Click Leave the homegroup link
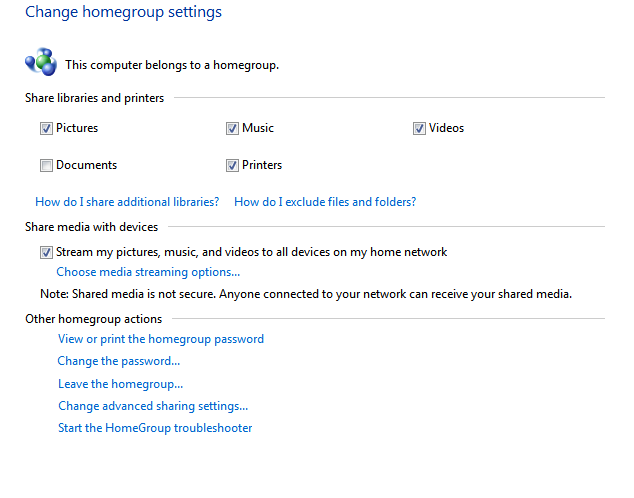Screen dimensions: 634x498 point(120,384)
